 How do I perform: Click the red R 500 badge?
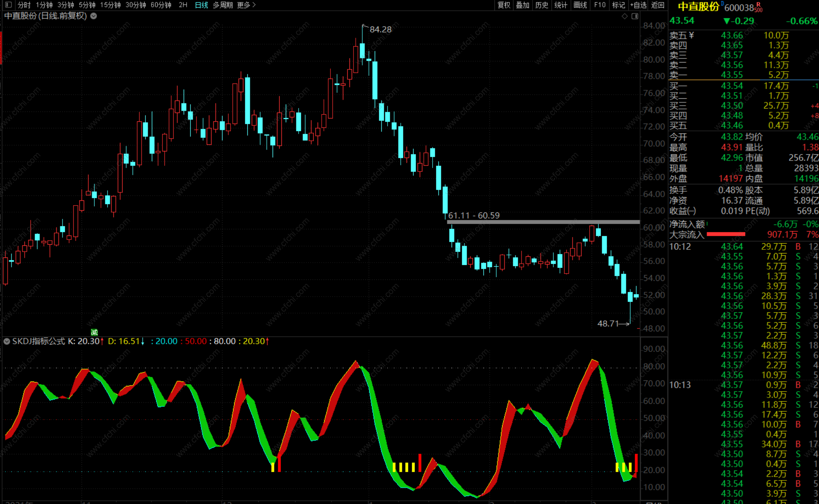[x=759, y=7]
